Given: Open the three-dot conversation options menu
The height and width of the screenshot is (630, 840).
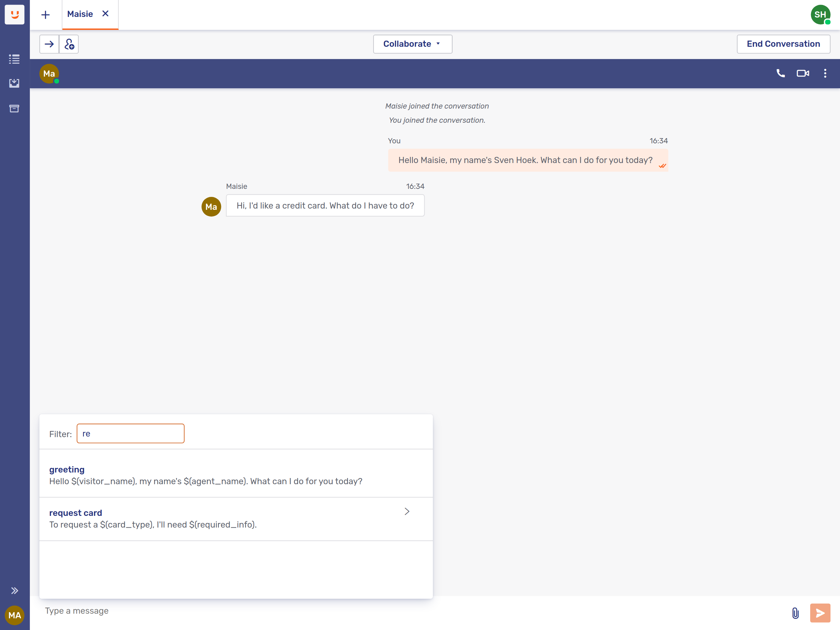Looking at the screenshot, I should (x=825, y=73).
